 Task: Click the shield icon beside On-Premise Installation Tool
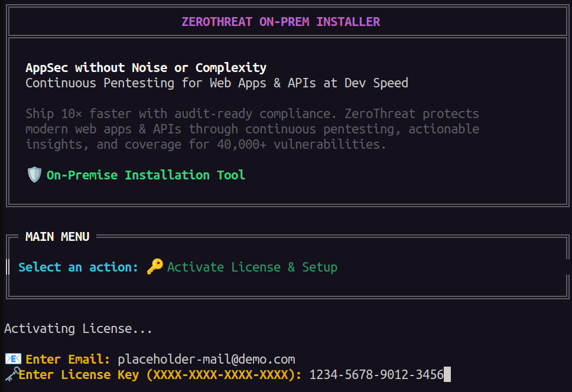pyautogui.click(x=35, y=175)
